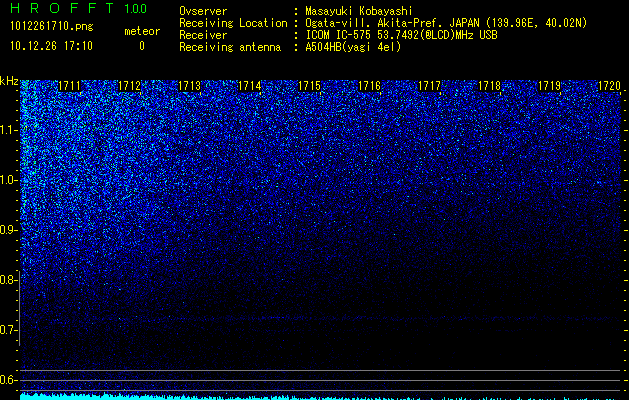Click the 1717 time marker

(430, 86)
